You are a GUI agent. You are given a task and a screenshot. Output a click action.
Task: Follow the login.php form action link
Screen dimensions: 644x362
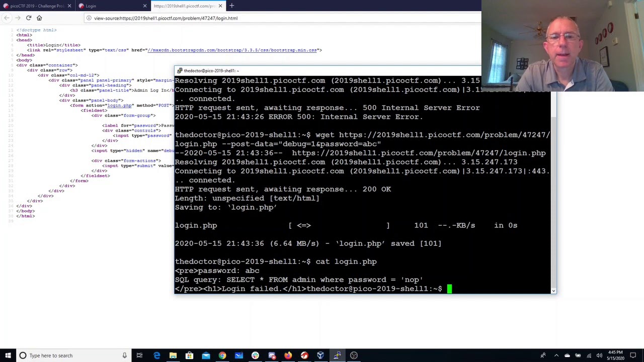pyautogui.click(x=119, y=106)
